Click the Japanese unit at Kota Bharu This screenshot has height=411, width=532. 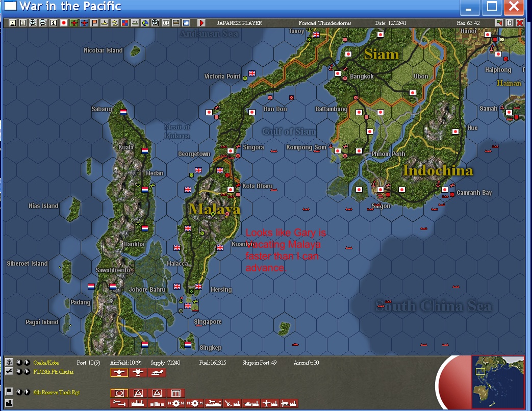[231, 190]
